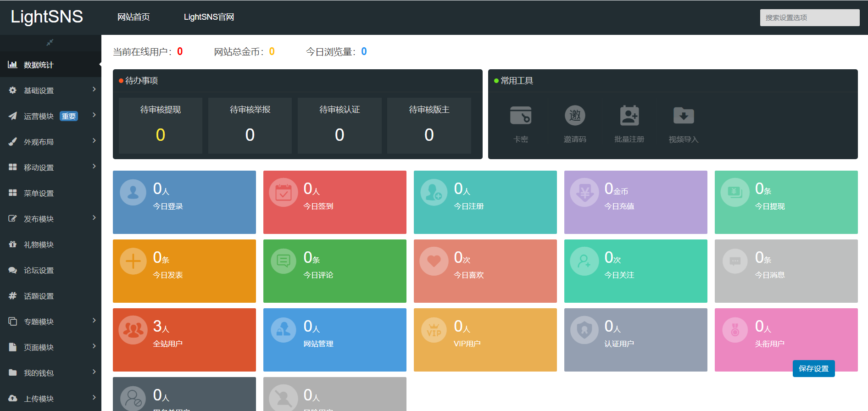Open the 待审核提现 pending card
This screenshot has width=868, height=411.
click(161, 125)
